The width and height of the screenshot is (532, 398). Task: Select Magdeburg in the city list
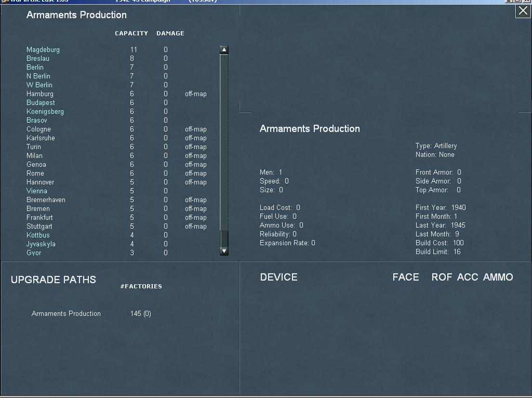(43, 49)
